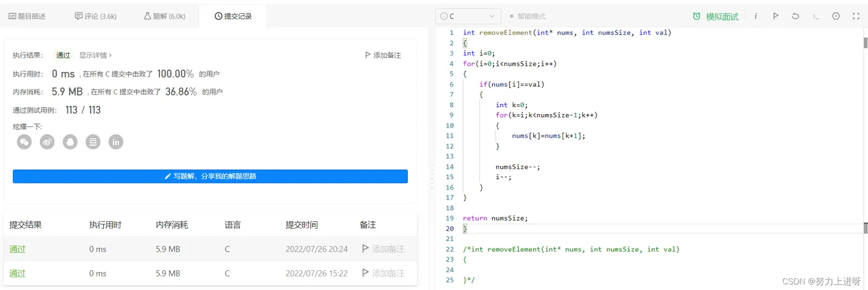Click the flag-shaped toolbar icon
The width and height of the screenshot is (868, 290).
coord(775,16)
